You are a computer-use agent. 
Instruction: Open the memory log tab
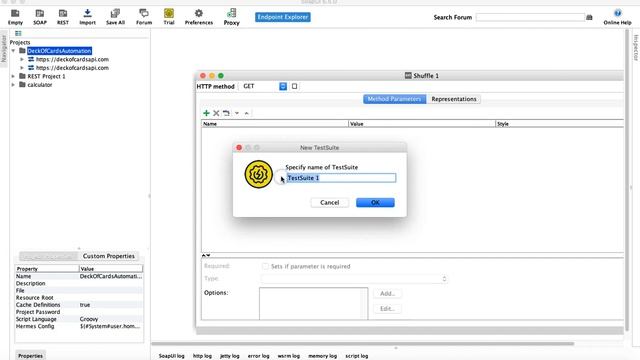[322, 356]
